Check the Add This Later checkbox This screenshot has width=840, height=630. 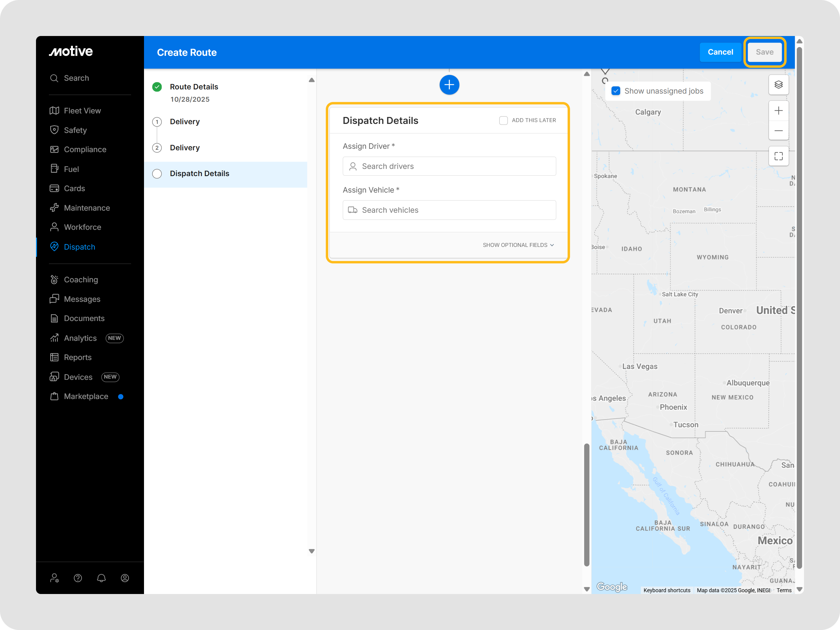coord(503,120)
